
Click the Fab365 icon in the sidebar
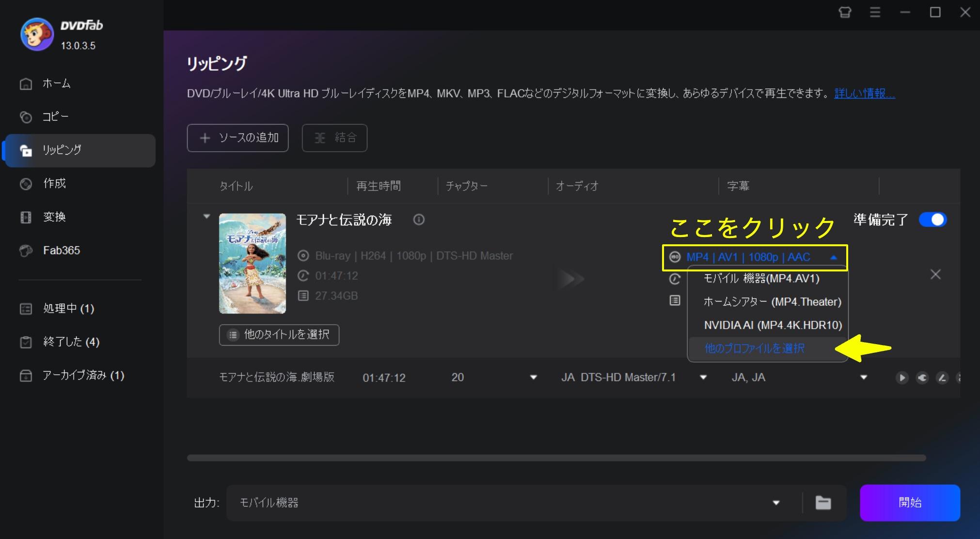tap(26, 251)
